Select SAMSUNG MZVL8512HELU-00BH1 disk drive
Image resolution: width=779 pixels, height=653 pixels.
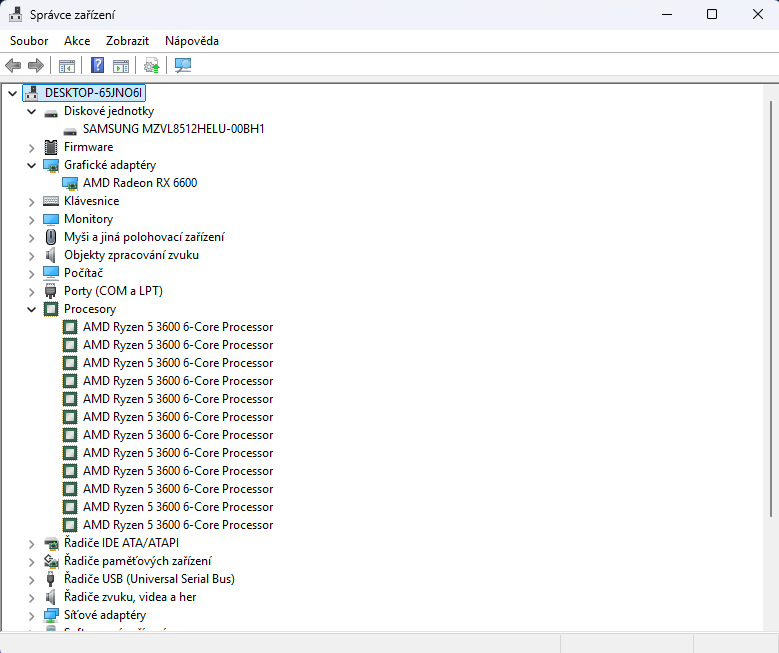(173, 129)
